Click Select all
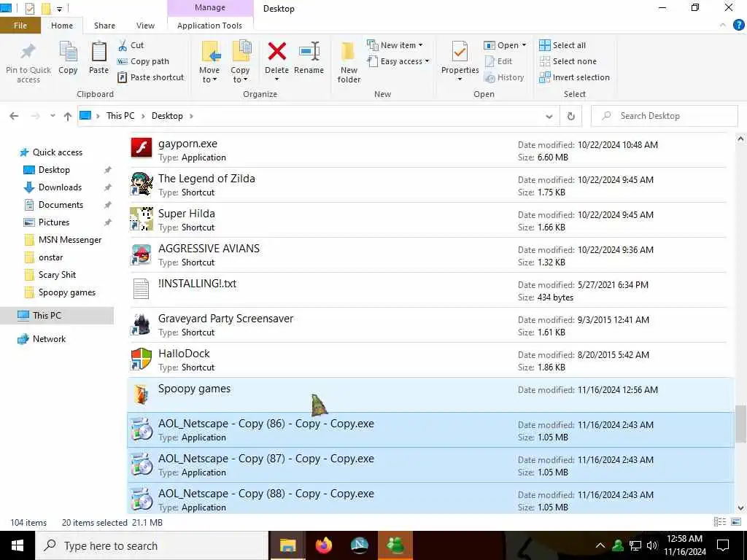Viewport: 747px width, 560px height. [562, 45]
